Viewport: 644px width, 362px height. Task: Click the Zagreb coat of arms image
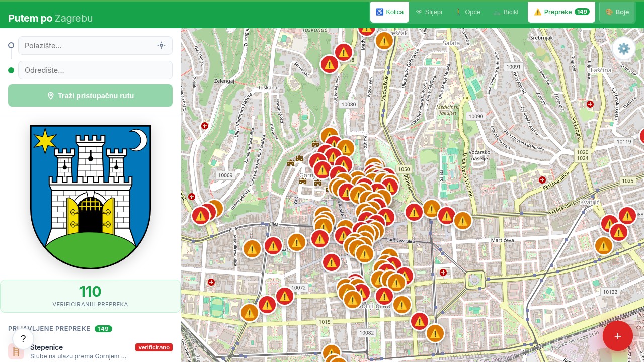click(91, 197)
